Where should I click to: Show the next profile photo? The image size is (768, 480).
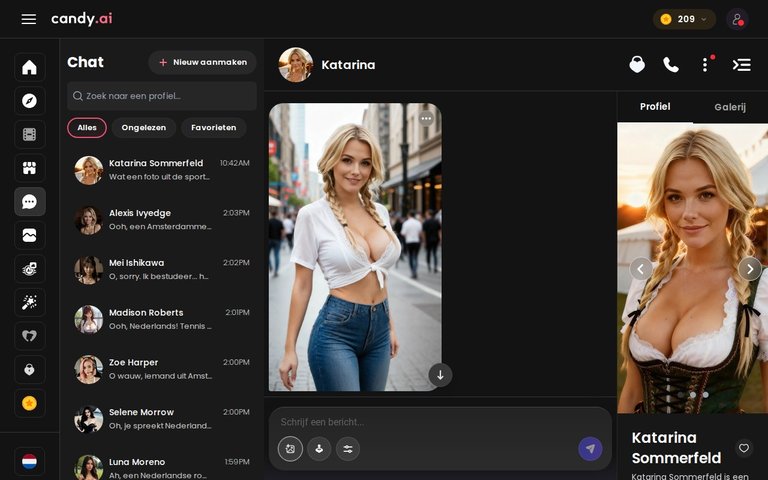point(749,268)
